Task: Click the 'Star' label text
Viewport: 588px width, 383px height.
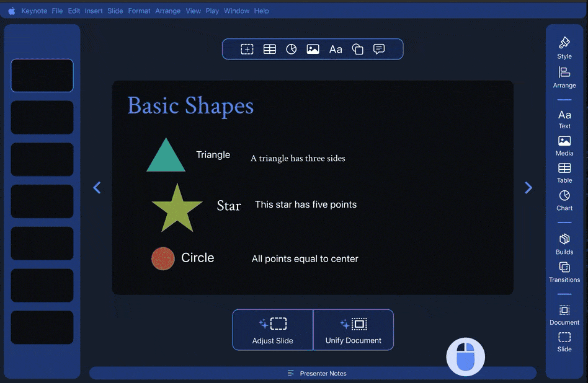Action: point(229,206)
